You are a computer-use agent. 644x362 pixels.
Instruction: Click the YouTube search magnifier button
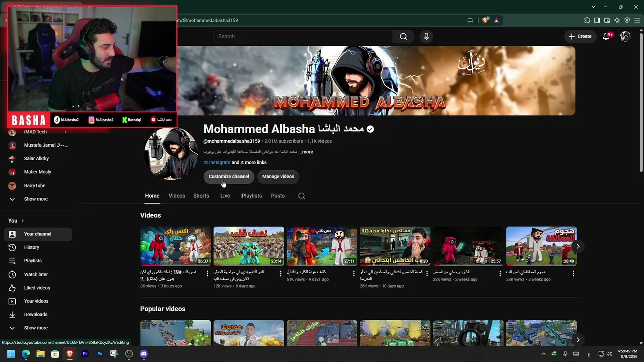tap(403, 36)
